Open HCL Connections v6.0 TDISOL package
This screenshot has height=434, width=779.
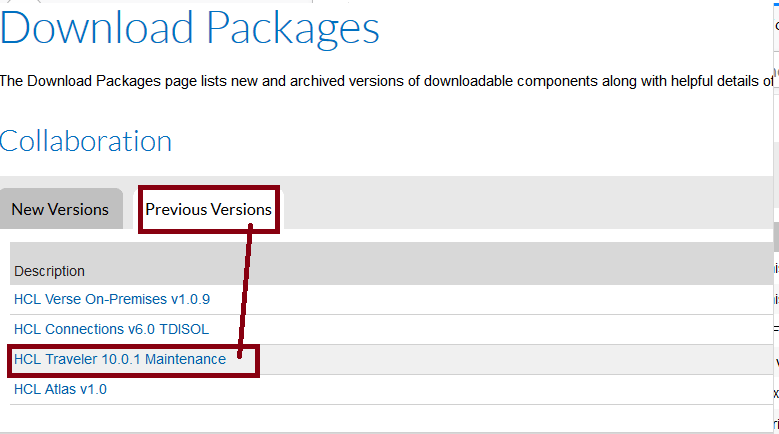(111, 329)
